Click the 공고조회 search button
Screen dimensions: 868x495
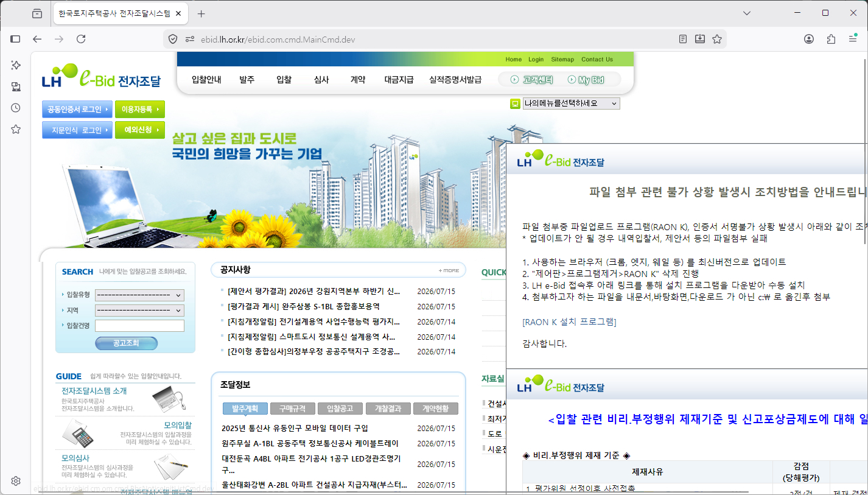coord(126,343)
